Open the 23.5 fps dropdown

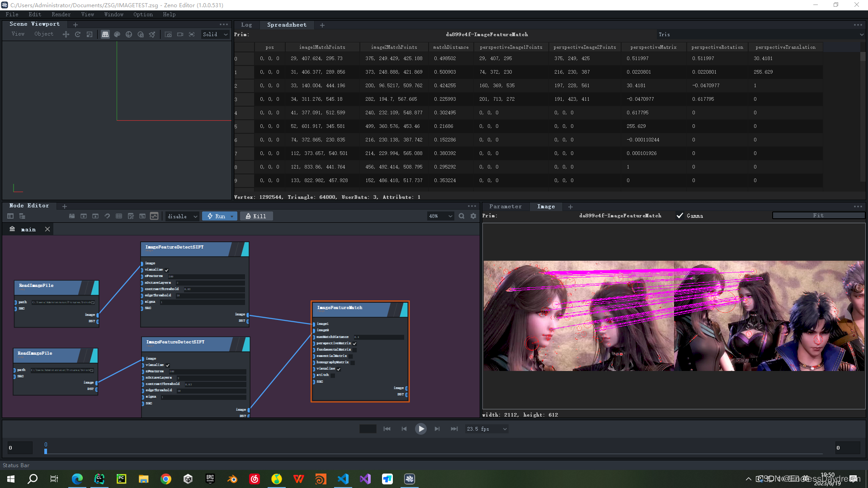[487, 429]
